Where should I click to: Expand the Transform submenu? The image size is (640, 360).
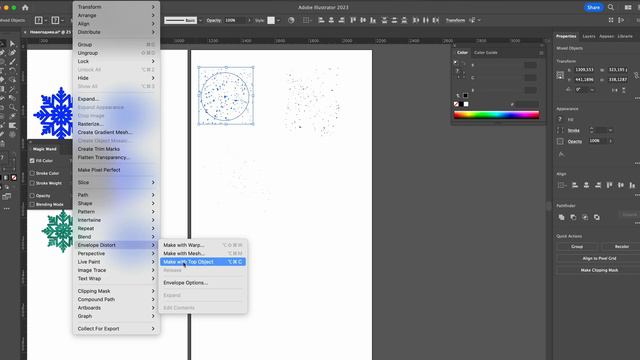[116, 7]
